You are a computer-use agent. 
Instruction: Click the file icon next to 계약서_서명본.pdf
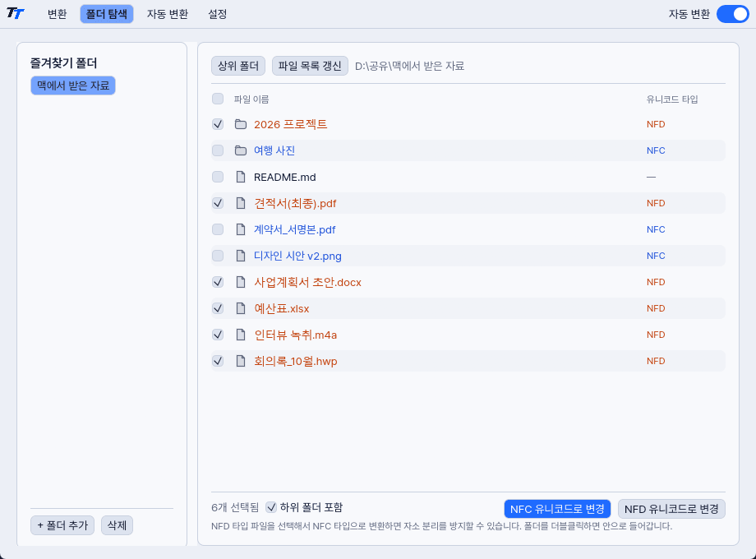[241, 229]
